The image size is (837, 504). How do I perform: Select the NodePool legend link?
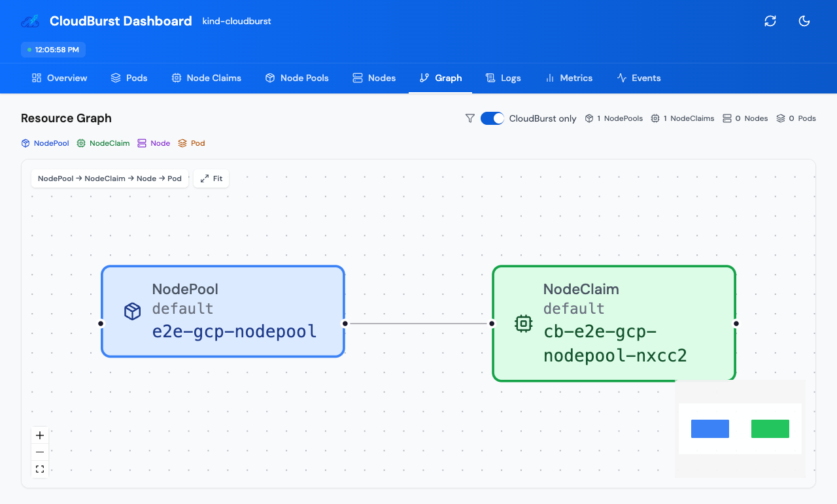point(44,143)
